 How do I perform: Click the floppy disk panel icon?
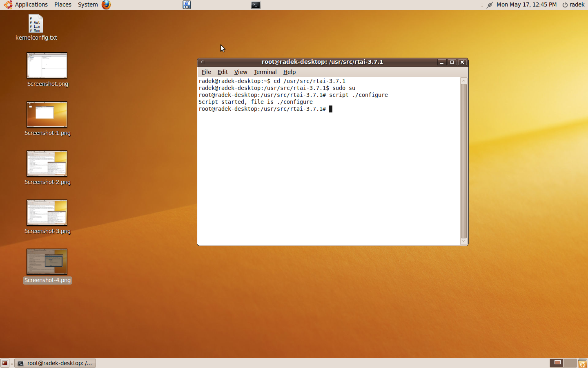187,5
